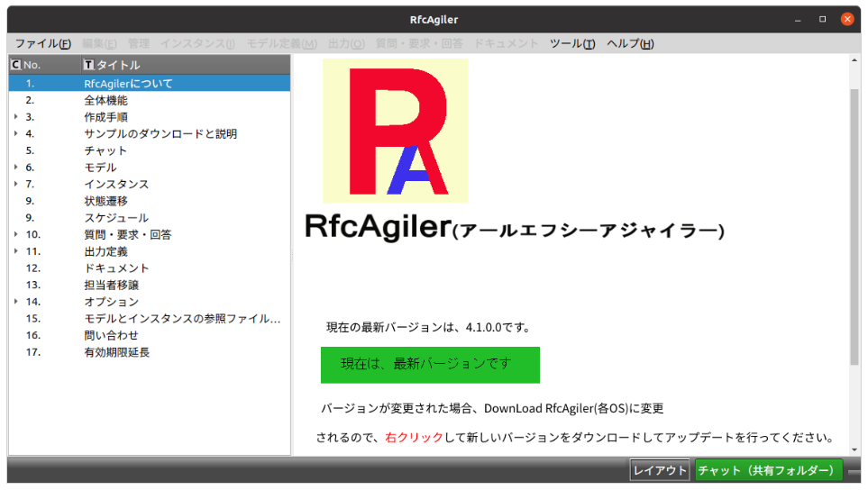The width and height of the screenshot is (868, 490).
Task: Open the ツール(T) menu
Action: click(572, 44)
